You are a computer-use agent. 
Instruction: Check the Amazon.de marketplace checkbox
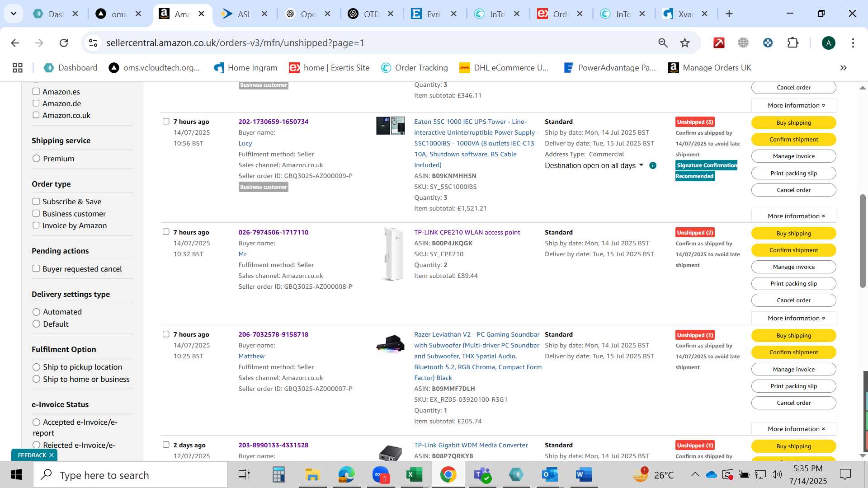click(36, 103)
